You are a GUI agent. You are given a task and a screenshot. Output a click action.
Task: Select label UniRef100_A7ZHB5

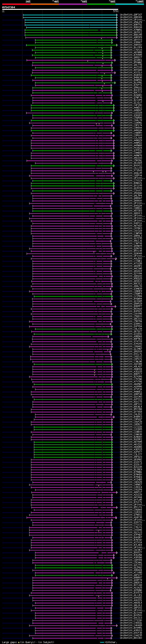pos(131,480)
